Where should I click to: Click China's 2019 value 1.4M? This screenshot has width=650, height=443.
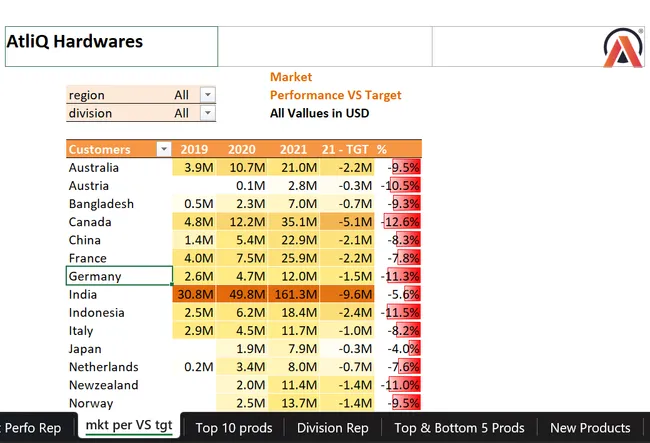194,240
